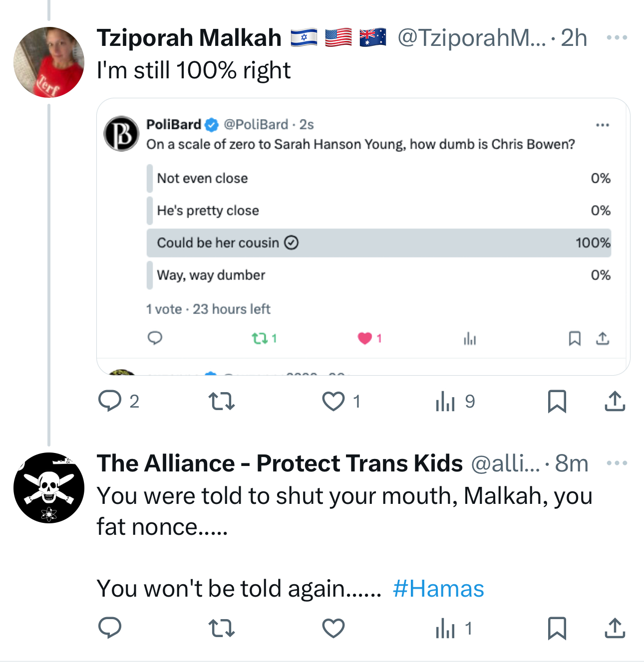Screen dimensions: 644x670
Task: Retweet The Alliance's reply
Action: click(x=221, y=628)
